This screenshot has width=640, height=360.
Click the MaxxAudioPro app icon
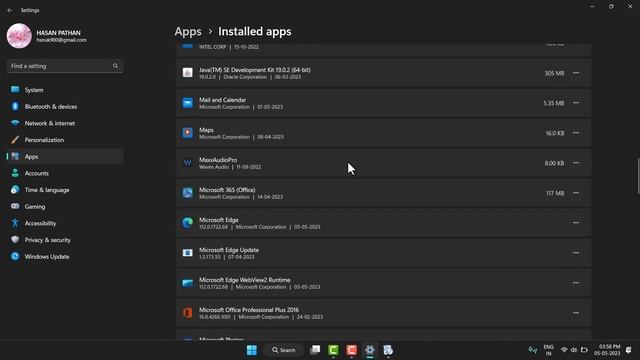pyautogui.click(x=187, y=163)
